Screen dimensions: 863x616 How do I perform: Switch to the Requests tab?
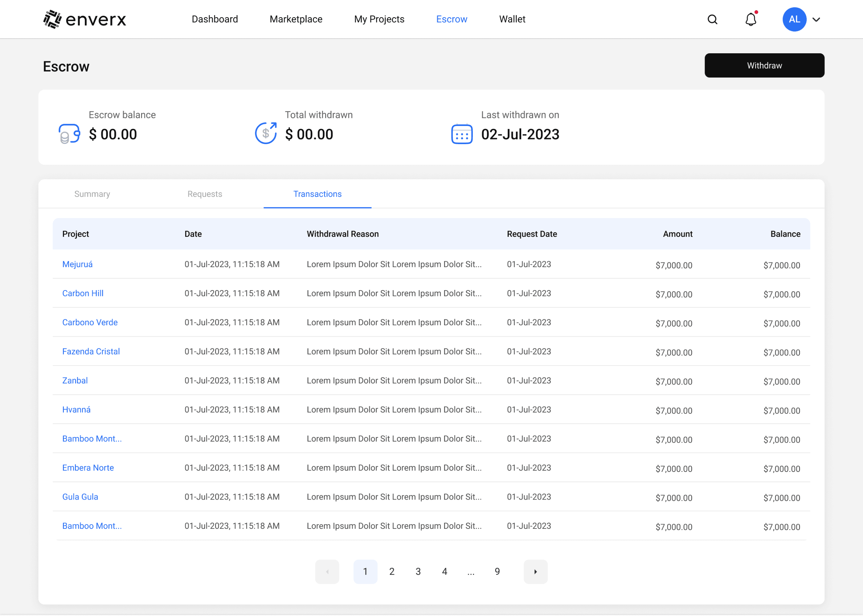(x=205, y=194)
